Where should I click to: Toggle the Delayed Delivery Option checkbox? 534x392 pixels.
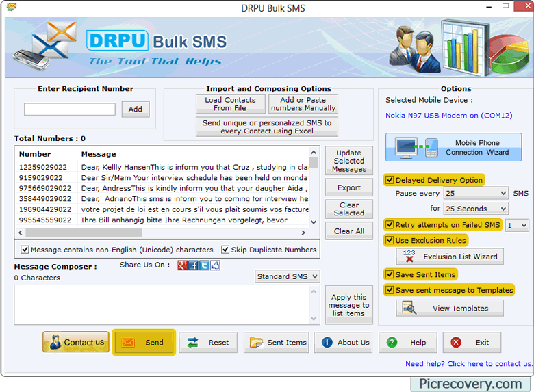point(390,181)
